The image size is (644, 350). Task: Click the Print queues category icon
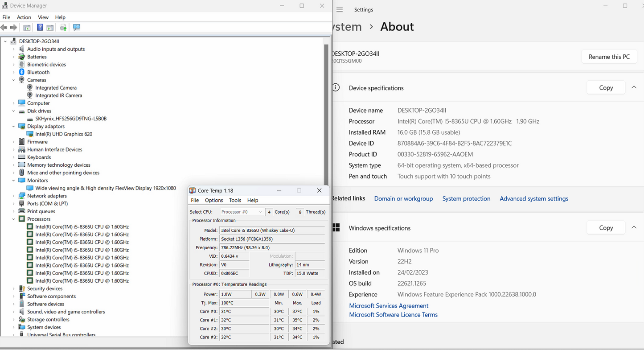coord(21,211)
